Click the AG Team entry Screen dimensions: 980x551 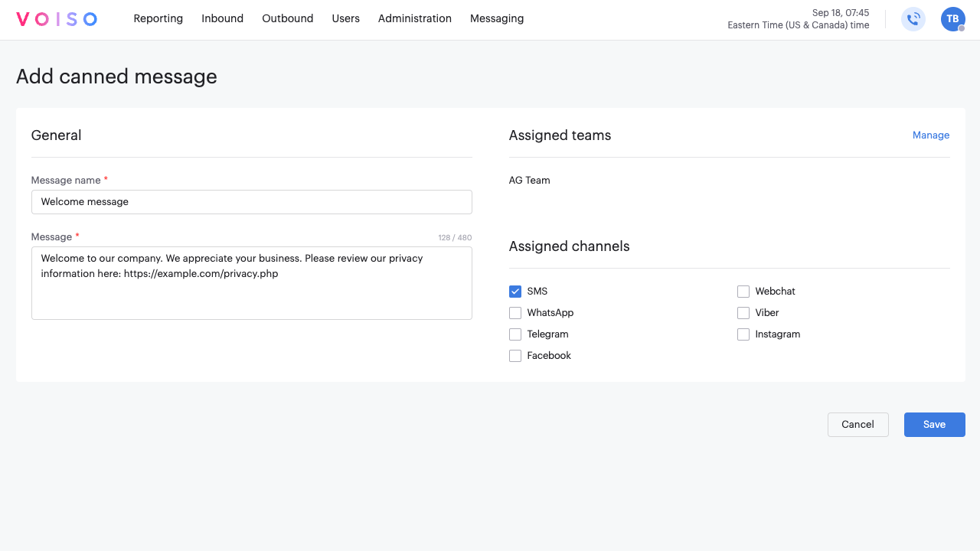(x=530, y=181)
